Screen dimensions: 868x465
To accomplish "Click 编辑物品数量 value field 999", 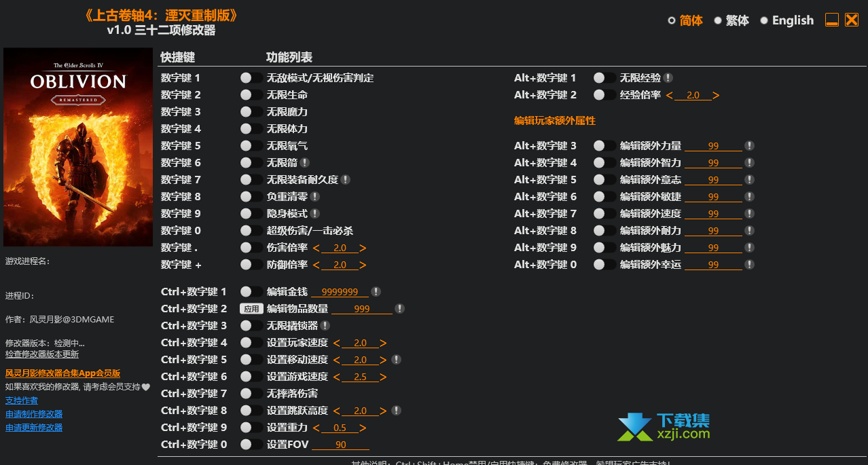I will tap(362, 309).
